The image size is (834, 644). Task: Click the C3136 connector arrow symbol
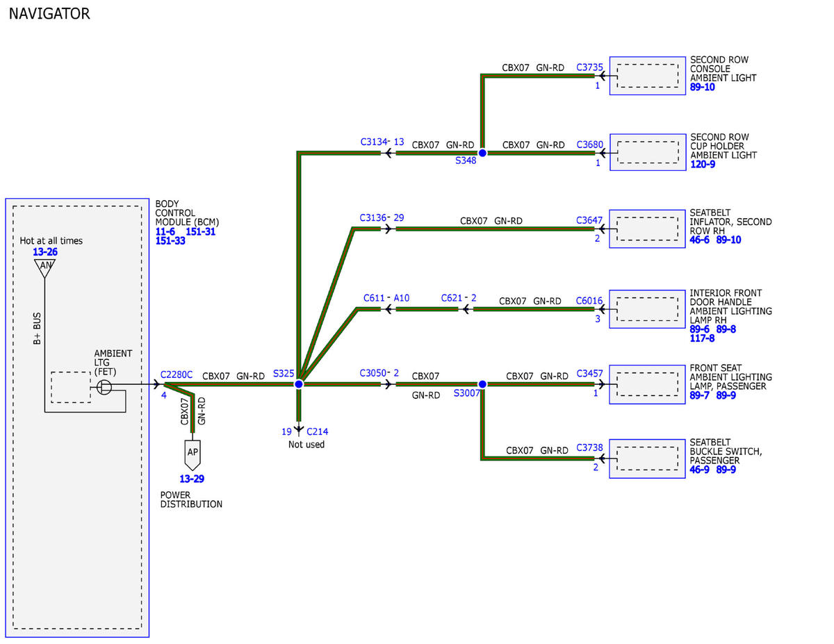(x=388, y=229)
